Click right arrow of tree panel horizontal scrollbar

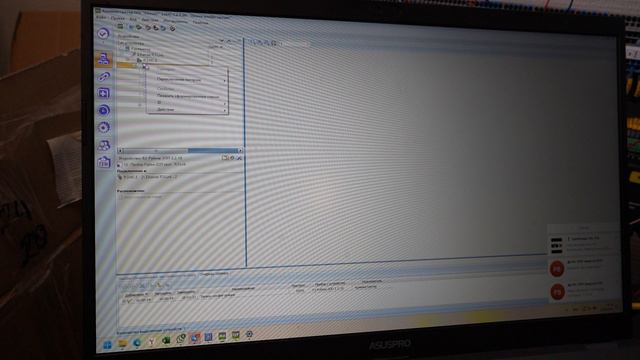coord(240,151)
